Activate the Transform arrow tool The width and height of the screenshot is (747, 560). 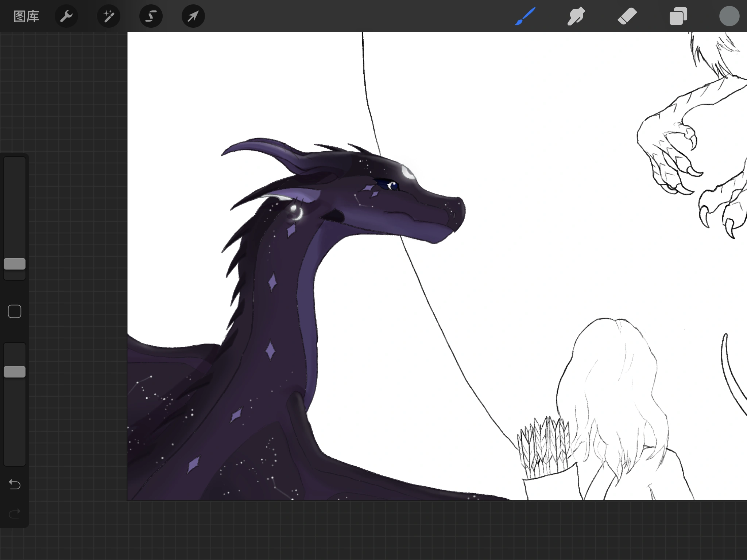193,16
